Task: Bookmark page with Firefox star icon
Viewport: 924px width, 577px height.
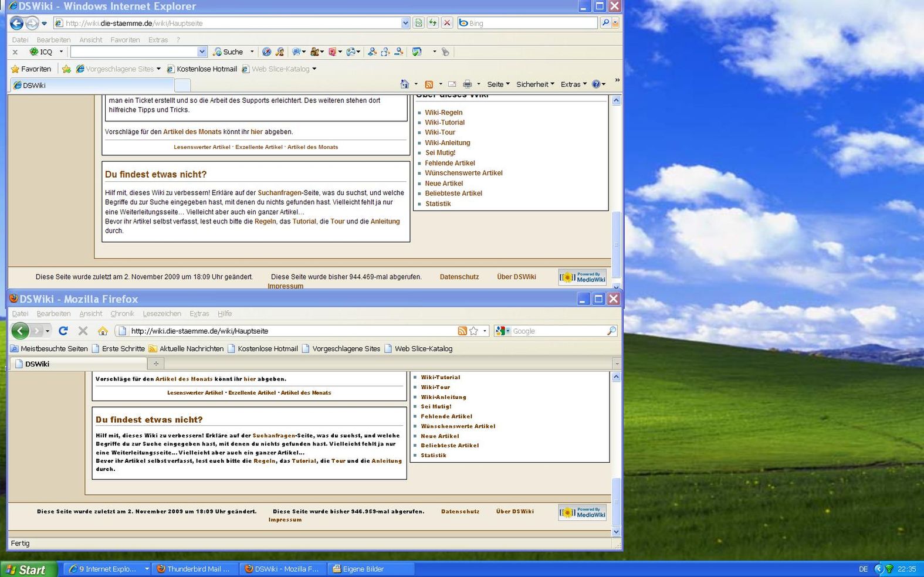Action: click(x=473, y=331)
